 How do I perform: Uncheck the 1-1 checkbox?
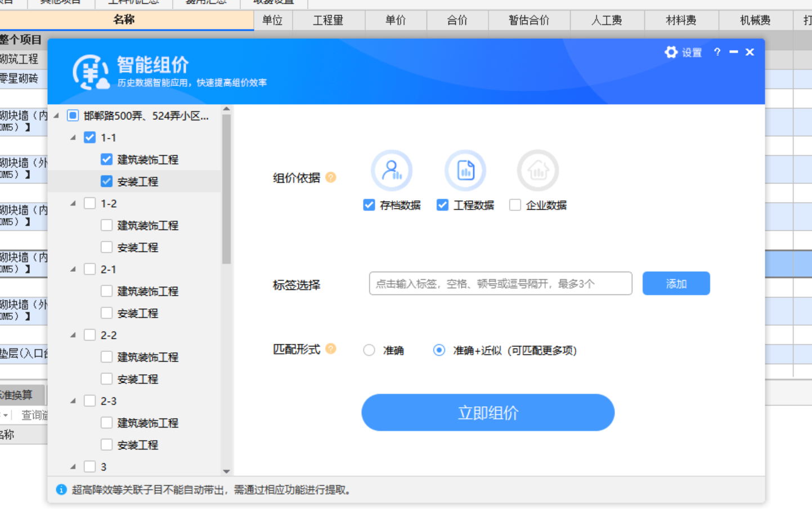pos(89,137)
